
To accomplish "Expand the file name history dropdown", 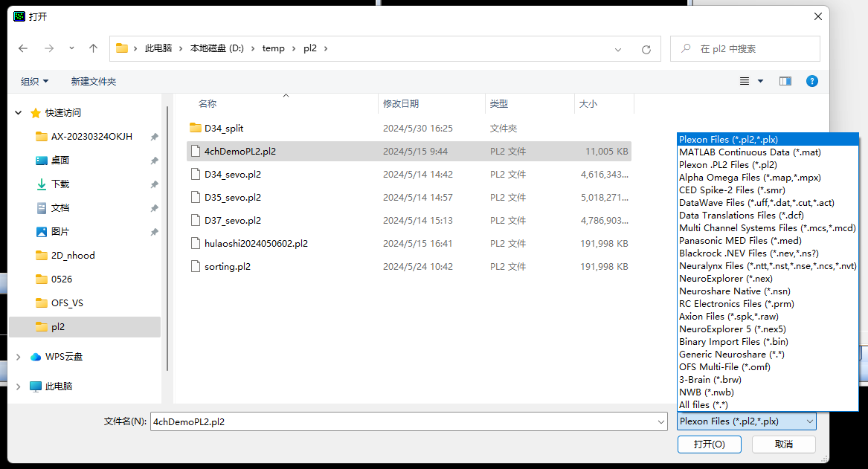I will (661, 422).
